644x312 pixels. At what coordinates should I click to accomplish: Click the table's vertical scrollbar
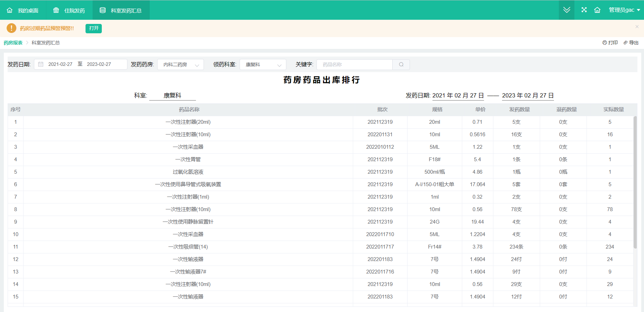(x=635, y=182)
